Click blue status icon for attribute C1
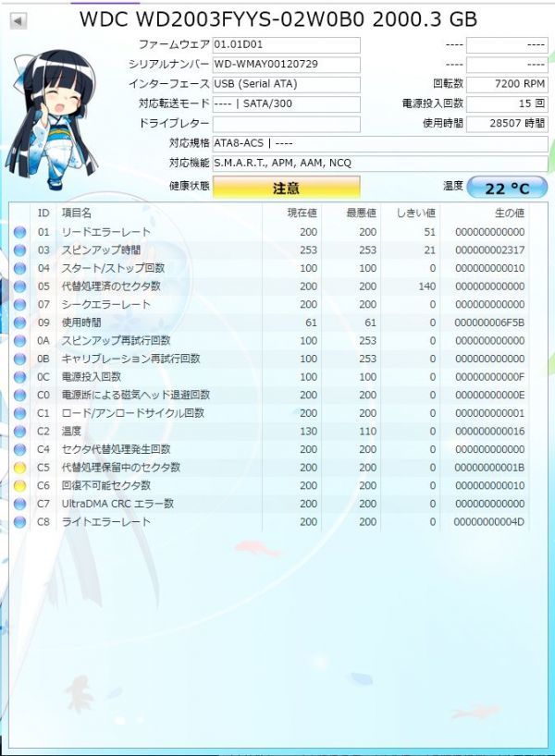The height and width of the screenshot is (756, 555). (19, 413)
